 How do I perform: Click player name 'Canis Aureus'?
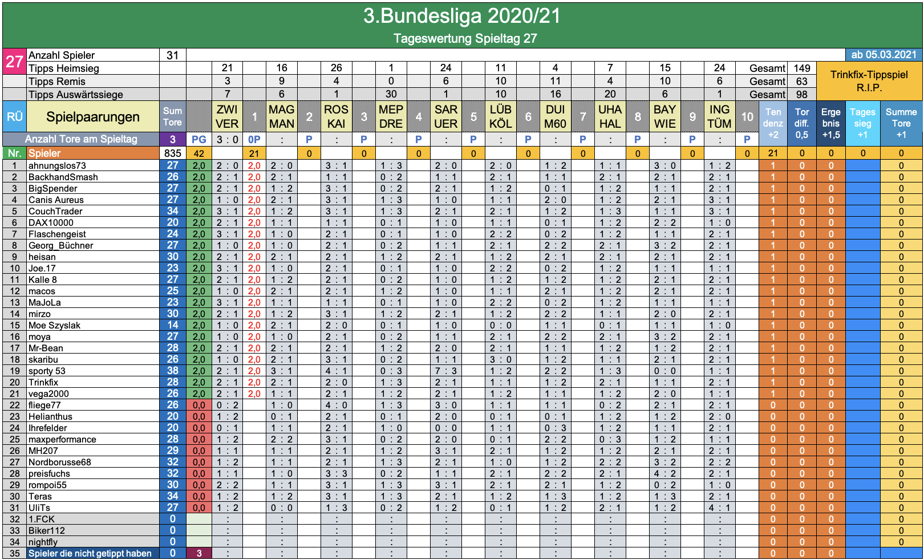[56, 200]
